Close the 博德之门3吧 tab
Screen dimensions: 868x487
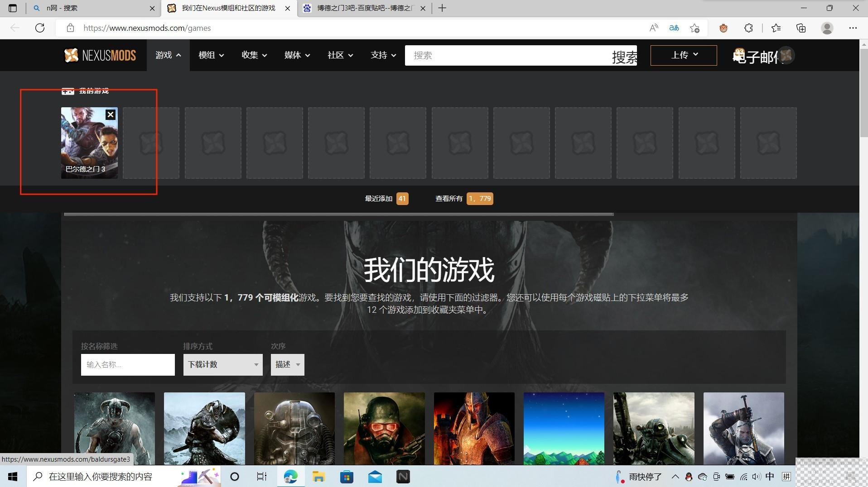[423, 8]
